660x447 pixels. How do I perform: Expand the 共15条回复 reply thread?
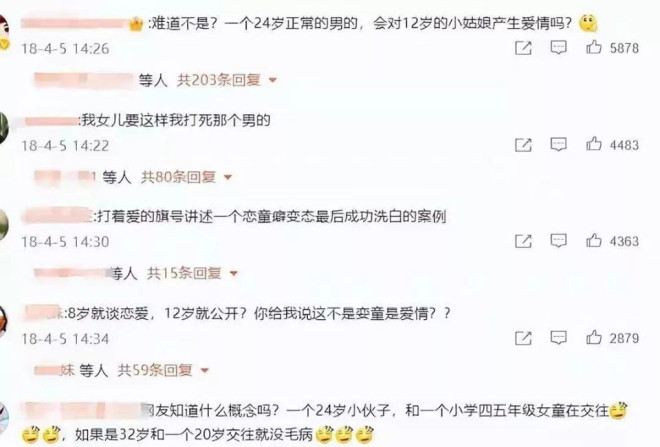[192, 273]
